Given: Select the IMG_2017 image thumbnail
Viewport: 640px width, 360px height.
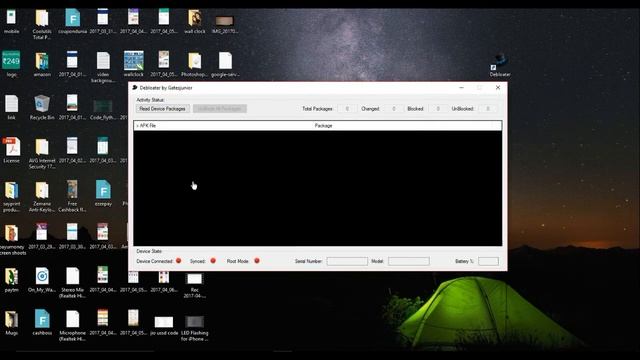Looking at the screenshot, I should 225,24.
